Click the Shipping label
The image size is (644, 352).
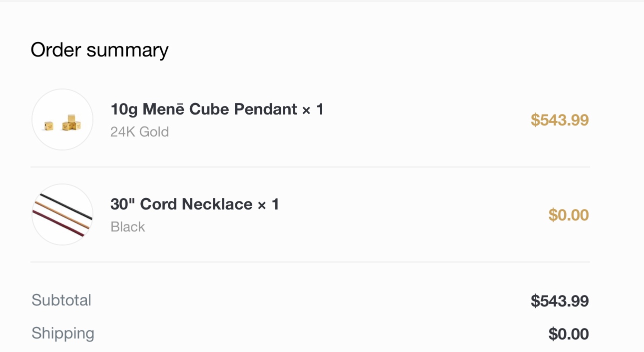(x=63, y=333)
